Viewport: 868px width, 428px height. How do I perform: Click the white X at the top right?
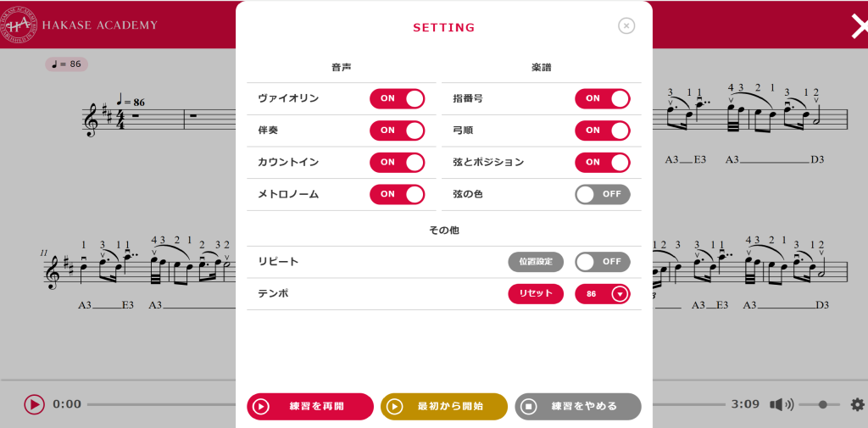(859, 26)
